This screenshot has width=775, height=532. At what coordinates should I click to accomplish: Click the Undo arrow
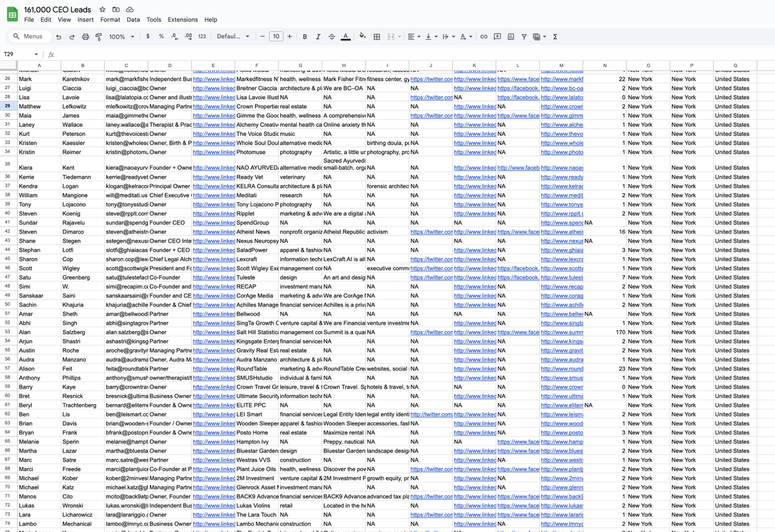click(59, 37)
